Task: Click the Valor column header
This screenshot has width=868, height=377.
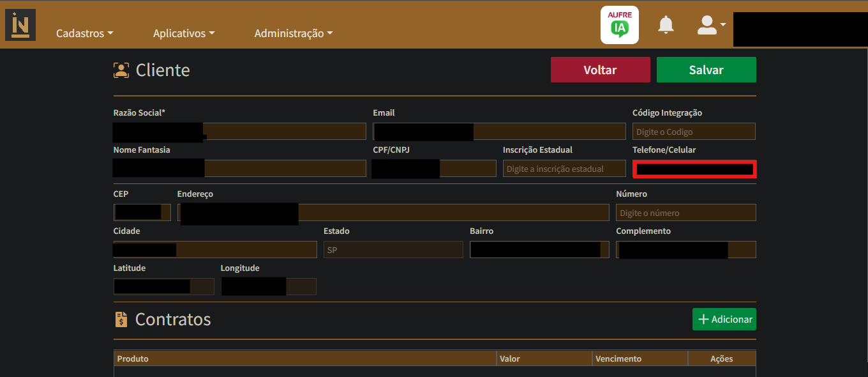Action: coord(544,358)
